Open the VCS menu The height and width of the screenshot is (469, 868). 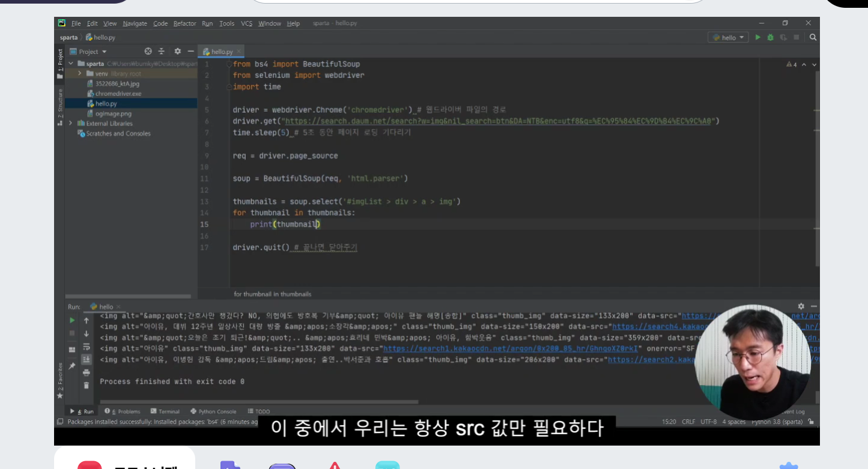pos(246,23)
